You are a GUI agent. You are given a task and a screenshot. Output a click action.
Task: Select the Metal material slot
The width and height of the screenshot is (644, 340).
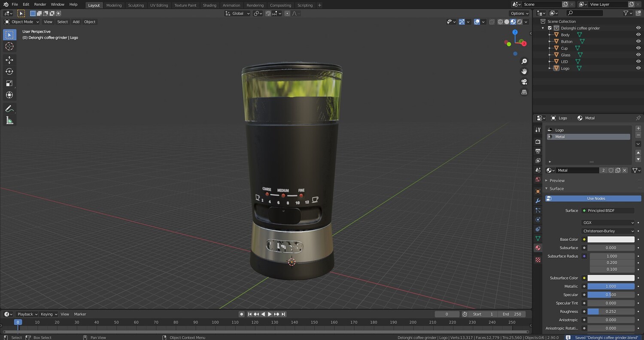click(588, 137)
